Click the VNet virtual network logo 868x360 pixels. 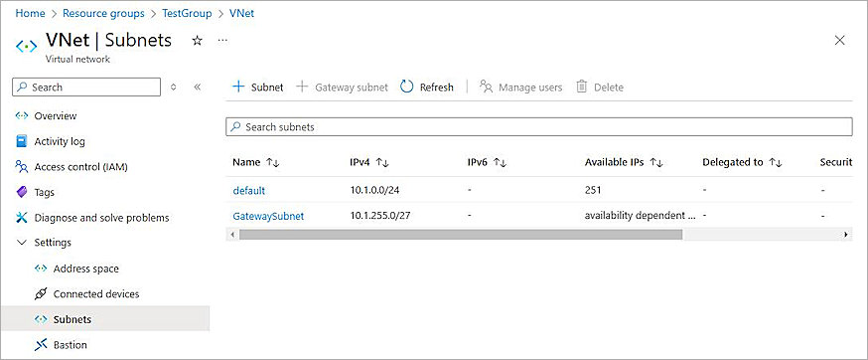coord(26,46)
